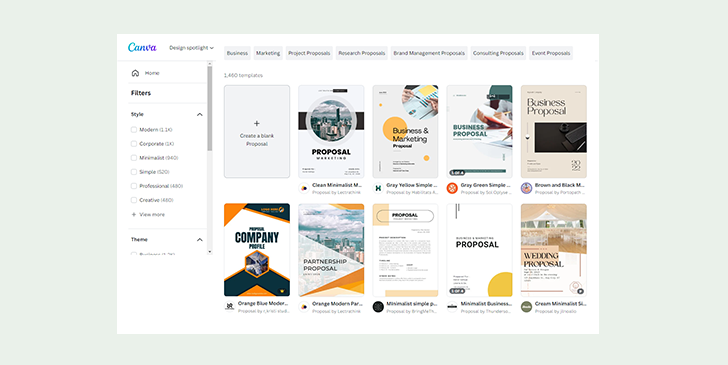Select the Marketing category chip

268,53
